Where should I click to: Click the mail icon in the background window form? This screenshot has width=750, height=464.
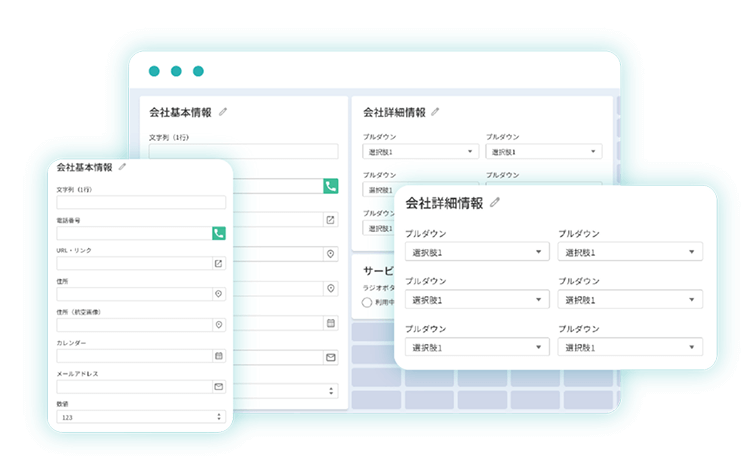click(330, 357)
